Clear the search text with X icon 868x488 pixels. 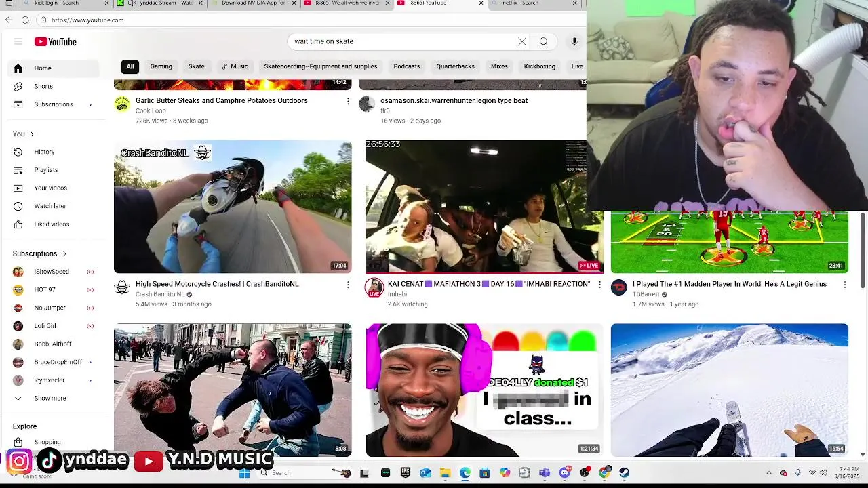click(522, 41)
